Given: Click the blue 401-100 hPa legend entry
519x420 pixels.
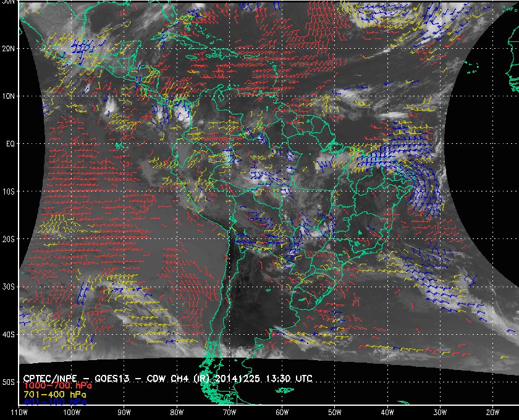Looking at the screenshot, I should click(55, 403).
